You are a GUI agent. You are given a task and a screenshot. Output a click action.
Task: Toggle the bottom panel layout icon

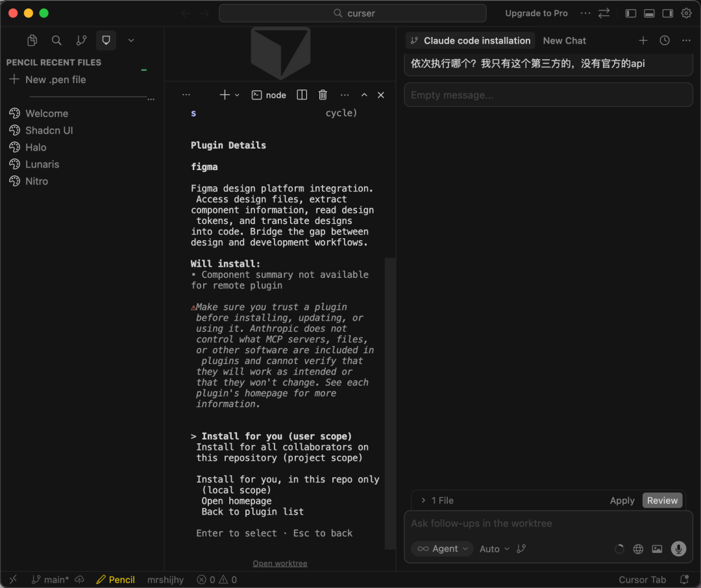[x=649, y=13]
